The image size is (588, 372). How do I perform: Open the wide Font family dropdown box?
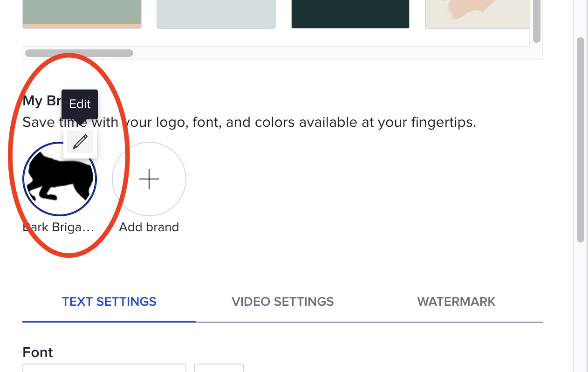point(104,368)
